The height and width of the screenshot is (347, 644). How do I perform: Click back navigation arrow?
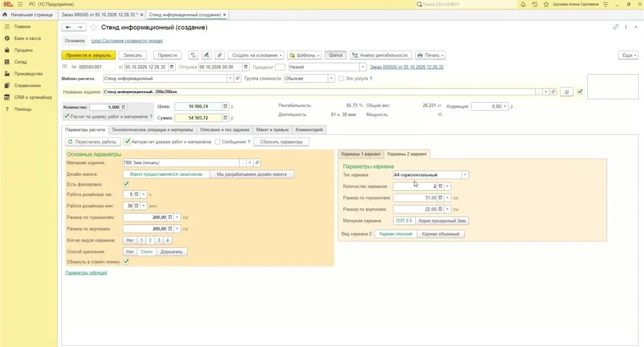68,27
